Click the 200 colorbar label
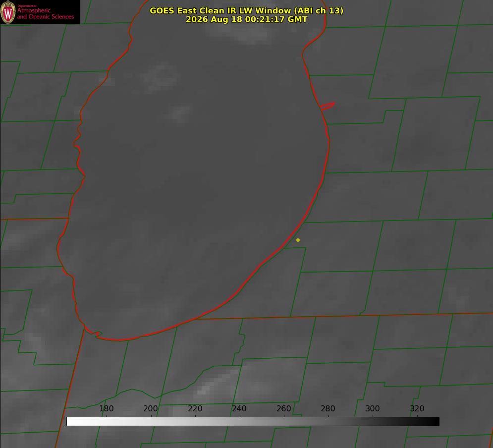This screenshot has width=493, height=448. coord(151,408)
